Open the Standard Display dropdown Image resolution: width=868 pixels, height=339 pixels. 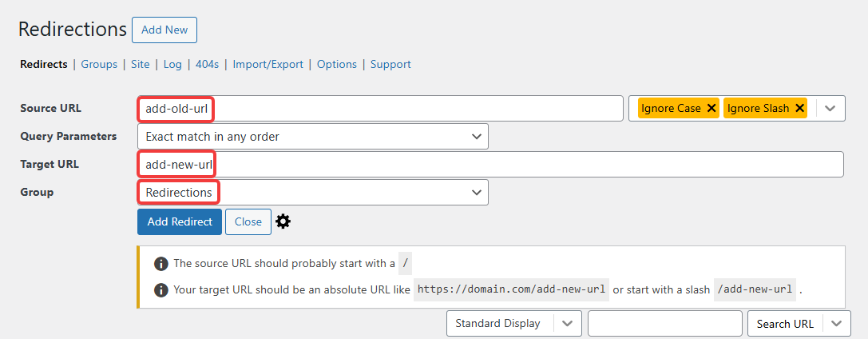click(513, 324)
